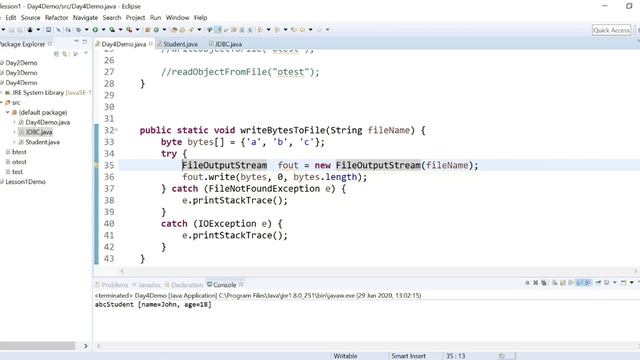Click the Save icon in toolbar
640x360 pixels.
tap(12, 29)
